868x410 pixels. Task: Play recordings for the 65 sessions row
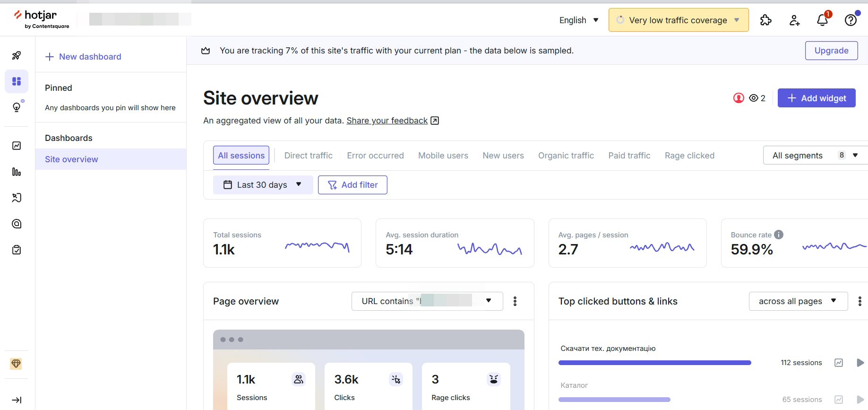(860, 400)
